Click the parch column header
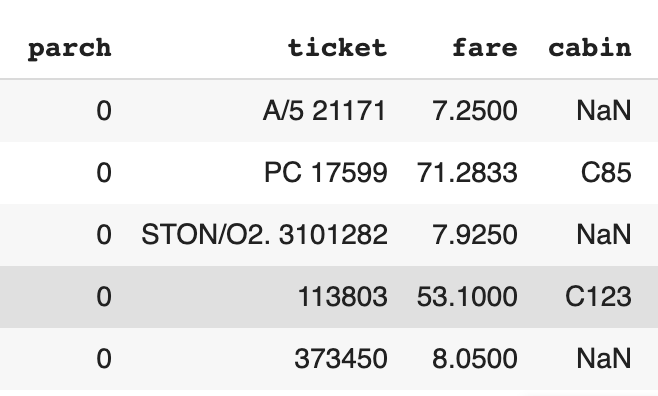This screenshot has width=658, height=396. coord(70,49)
